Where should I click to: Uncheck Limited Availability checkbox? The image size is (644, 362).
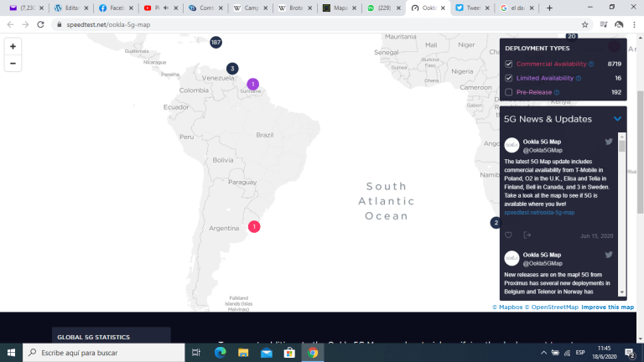pyautogui.click(x=508, y=78)
